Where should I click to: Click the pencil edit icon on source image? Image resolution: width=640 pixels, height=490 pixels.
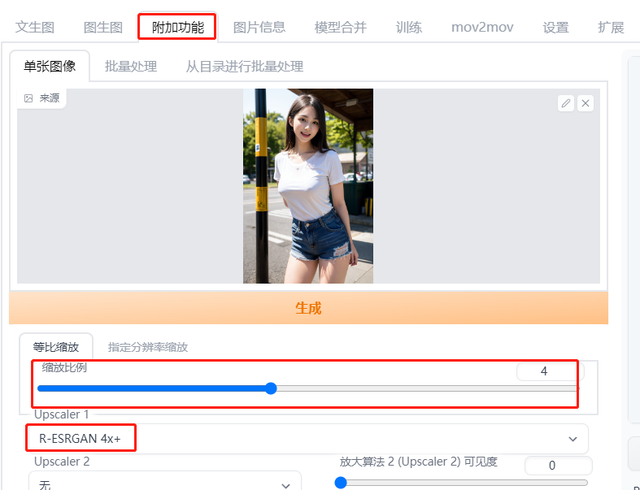(x=566, y=103)
